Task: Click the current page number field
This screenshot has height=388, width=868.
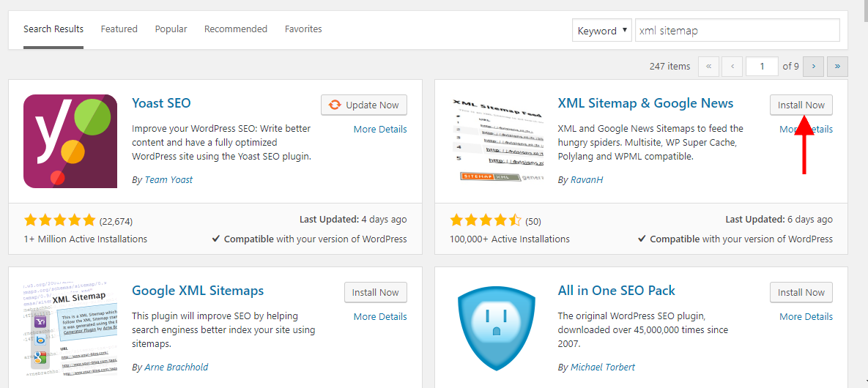Action: (x=763, y=67)
